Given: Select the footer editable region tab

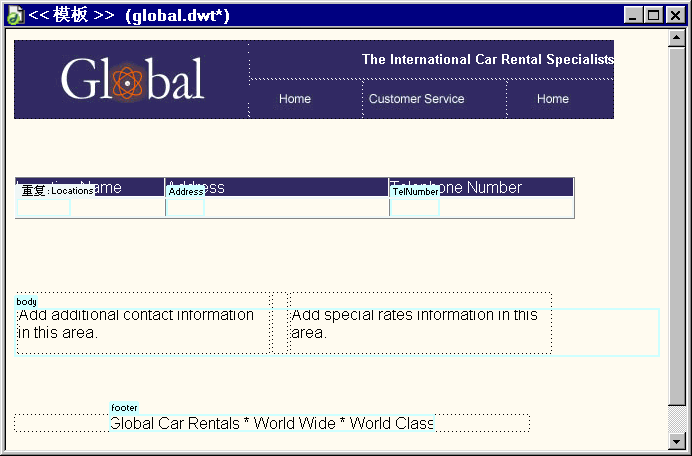Looking at the screenshot, I should pyautogui.click(x=124, y=407).
